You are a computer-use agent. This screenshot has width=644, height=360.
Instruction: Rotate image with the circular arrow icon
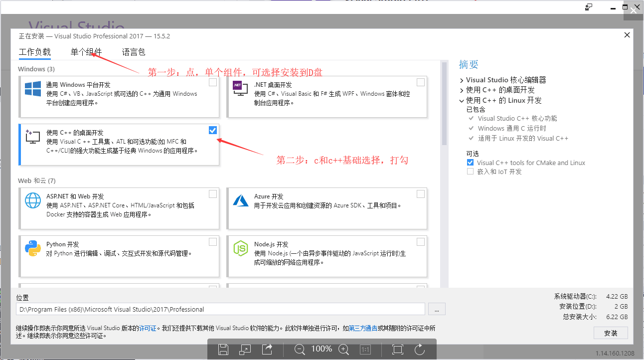[x=420, y=350]
